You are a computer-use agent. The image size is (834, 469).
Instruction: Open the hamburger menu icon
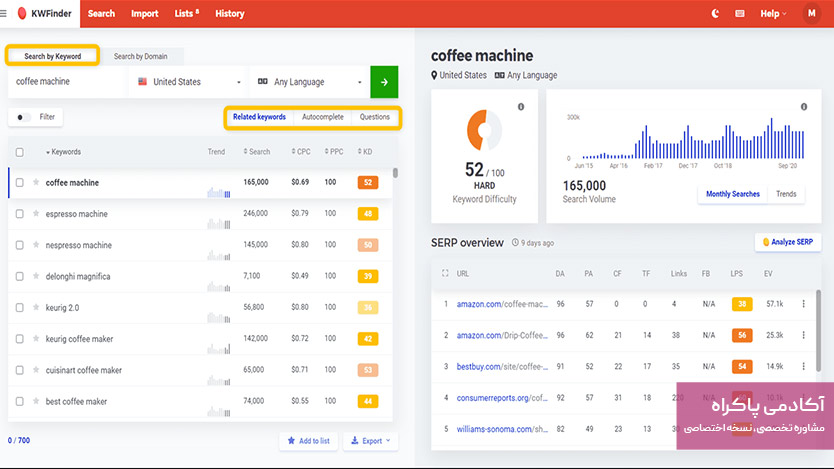(x=3, y=13)
